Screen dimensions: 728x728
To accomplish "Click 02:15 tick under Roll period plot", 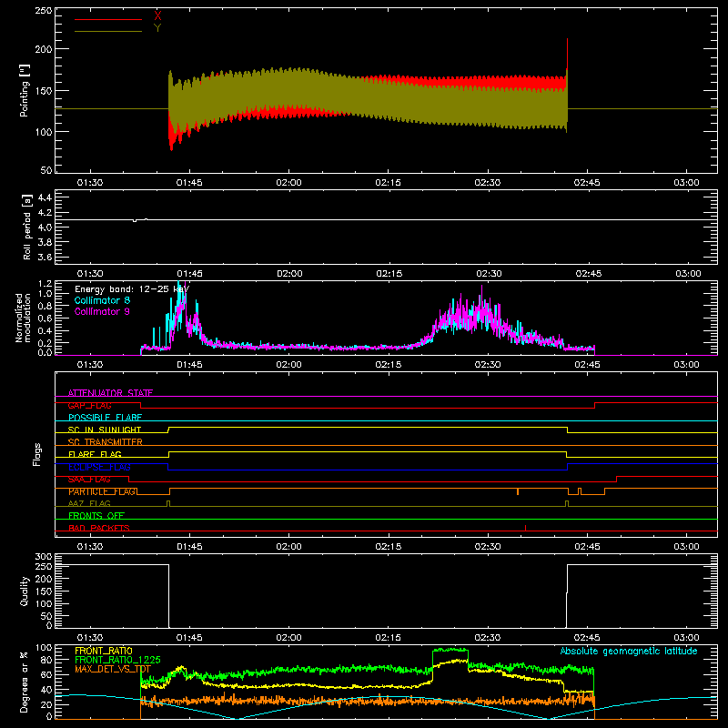I will (389, 274).
